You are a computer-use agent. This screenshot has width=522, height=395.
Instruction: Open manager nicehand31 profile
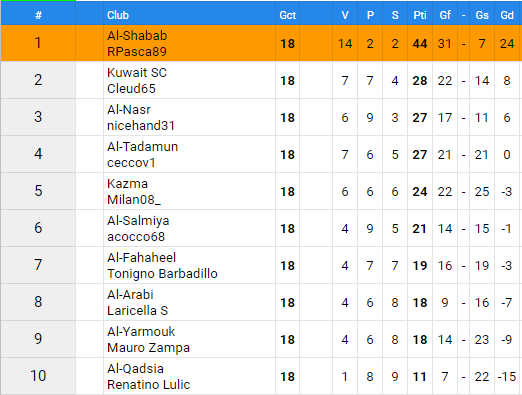tap(141, 126)
